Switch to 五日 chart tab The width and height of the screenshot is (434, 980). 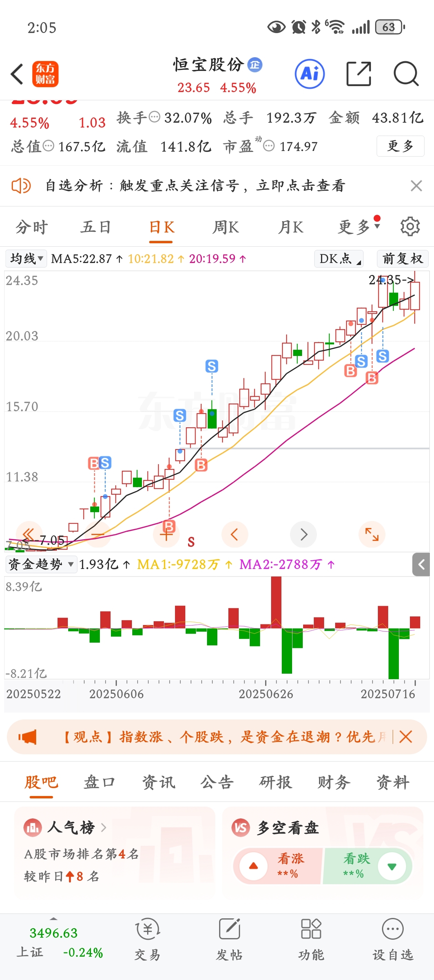(x=95, y=227)
